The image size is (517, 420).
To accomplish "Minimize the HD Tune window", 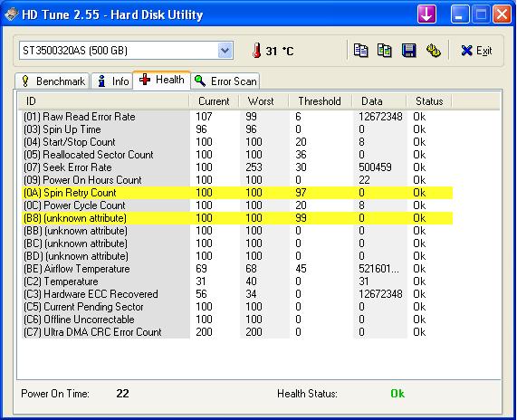I will (x=460, y=14).
